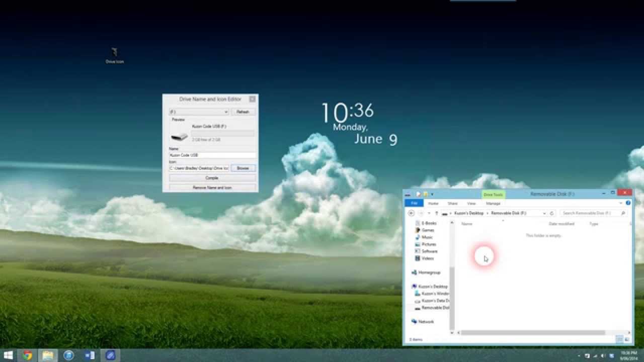Refresh the Explorer folder view
This screenshot has width=644, height=362.
click(552, 213)
